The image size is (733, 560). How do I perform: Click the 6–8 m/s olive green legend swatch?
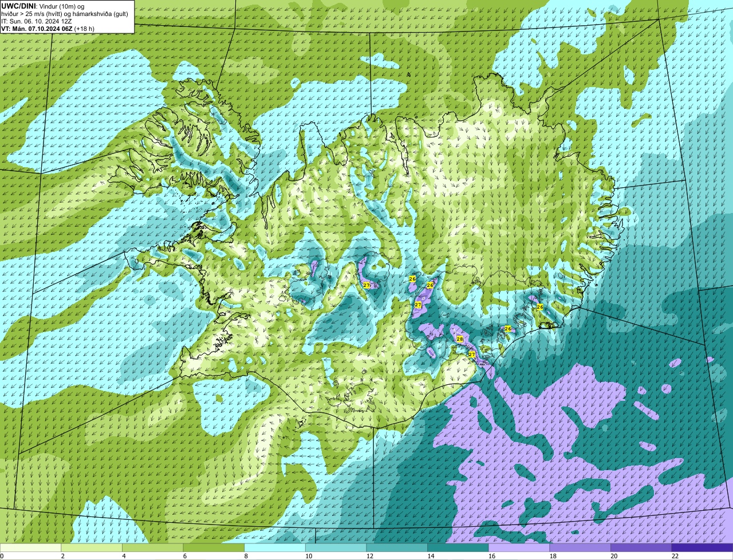click(214, 547)
